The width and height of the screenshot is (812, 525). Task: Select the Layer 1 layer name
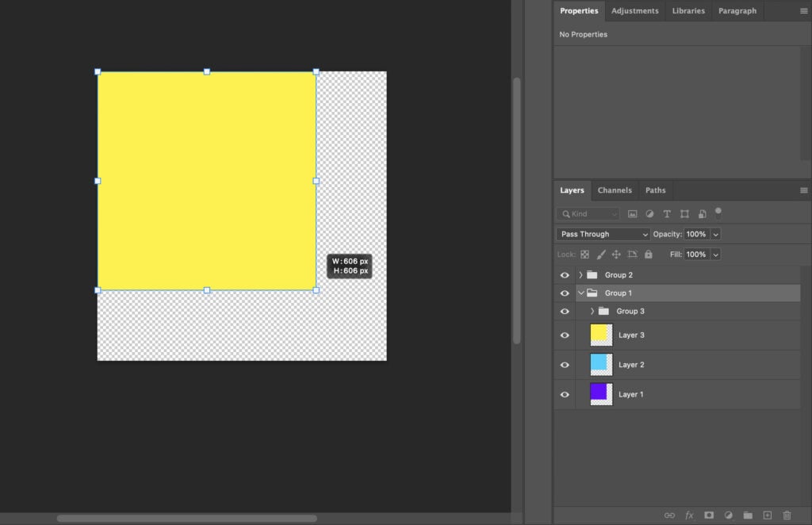[x=631, y=394]
